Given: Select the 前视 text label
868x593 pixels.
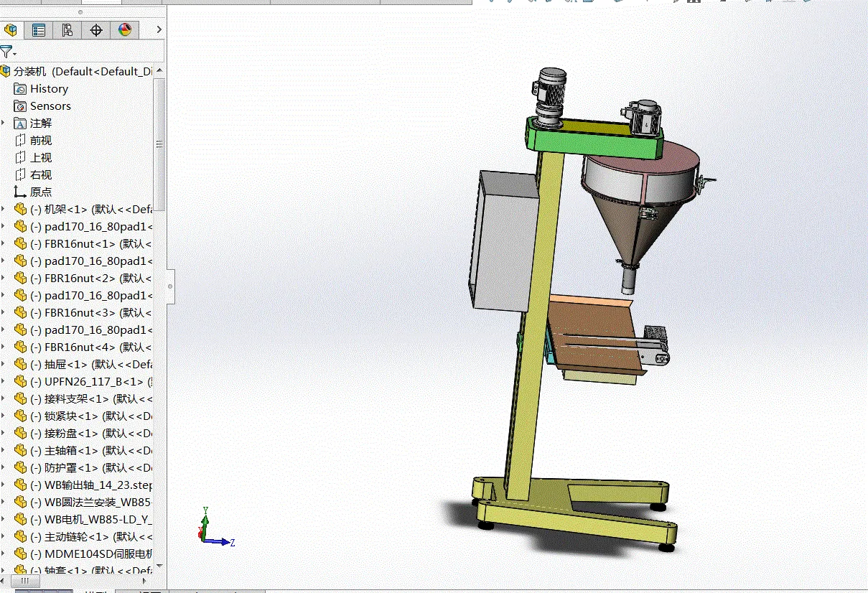Looking at the screenshot, I should pyautogui.click(x=41, y=141).
